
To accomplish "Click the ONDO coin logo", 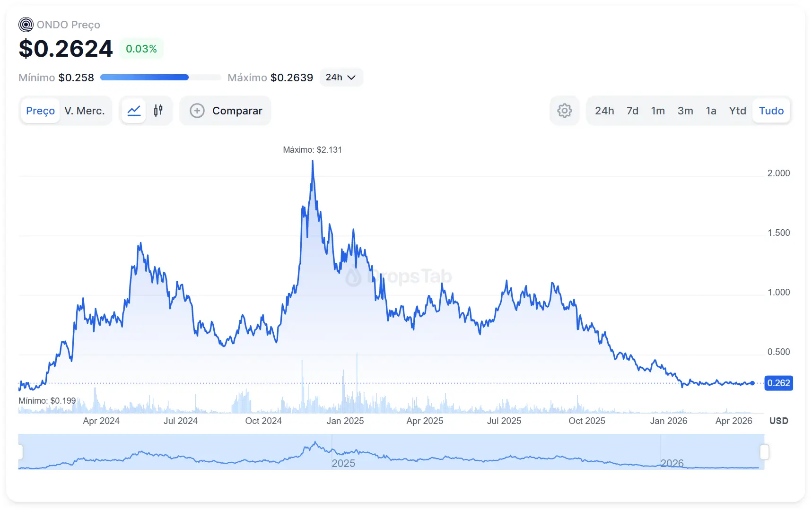I will coord(25,24).
